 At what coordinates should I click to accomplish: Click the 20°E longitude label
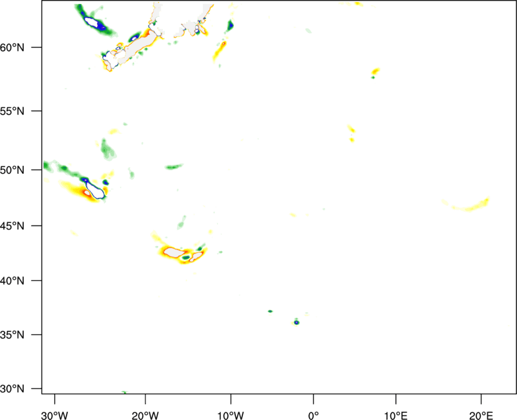point(481,415)
